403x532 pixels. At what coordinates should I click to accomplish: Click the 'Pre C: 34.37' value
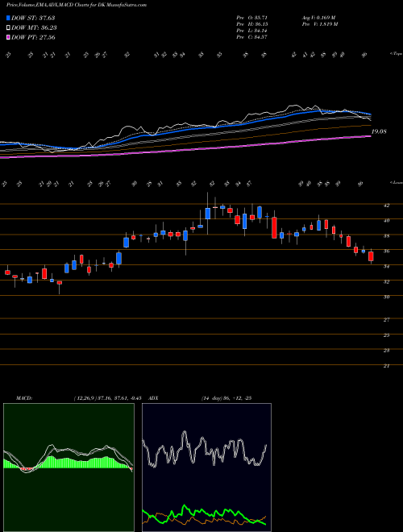(252, 36)
